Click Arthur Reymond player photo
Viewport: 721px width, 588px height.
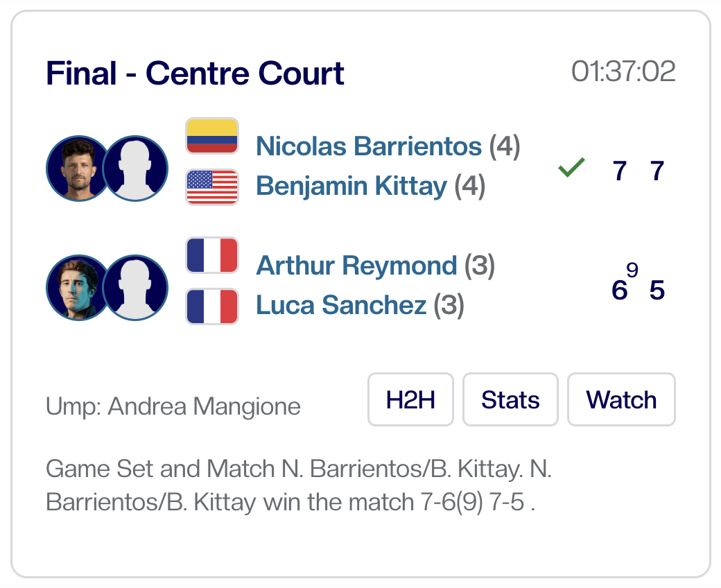(x=78, y=288)
